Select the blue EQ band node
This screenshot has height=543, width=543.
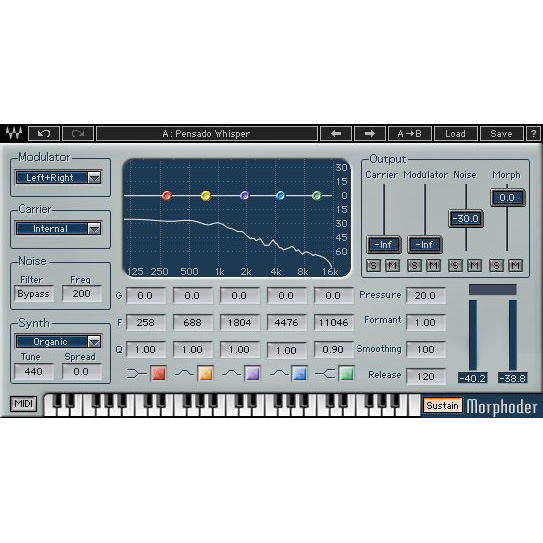coord(280,196)
